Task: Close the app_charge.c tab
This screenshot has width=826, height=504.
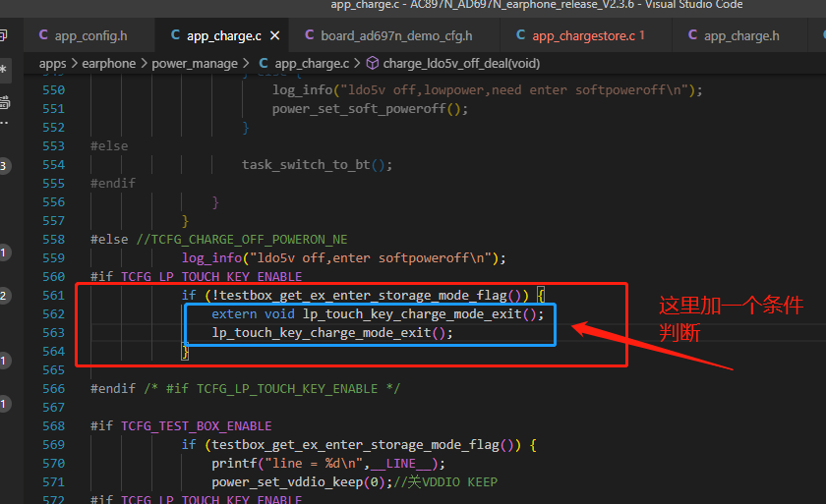Action: pos(274,35)
